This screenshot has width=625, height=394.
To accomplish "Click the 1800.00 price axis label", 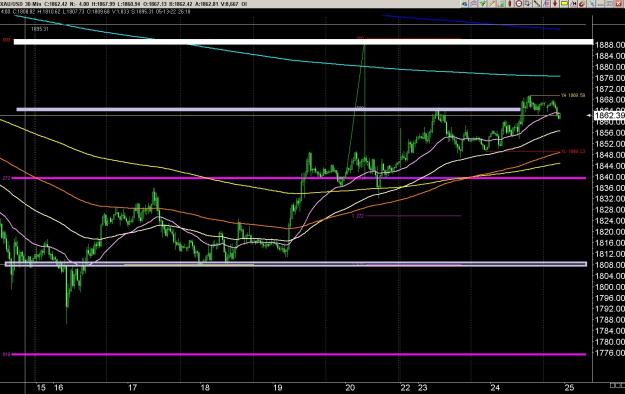I will pos(609,287).
